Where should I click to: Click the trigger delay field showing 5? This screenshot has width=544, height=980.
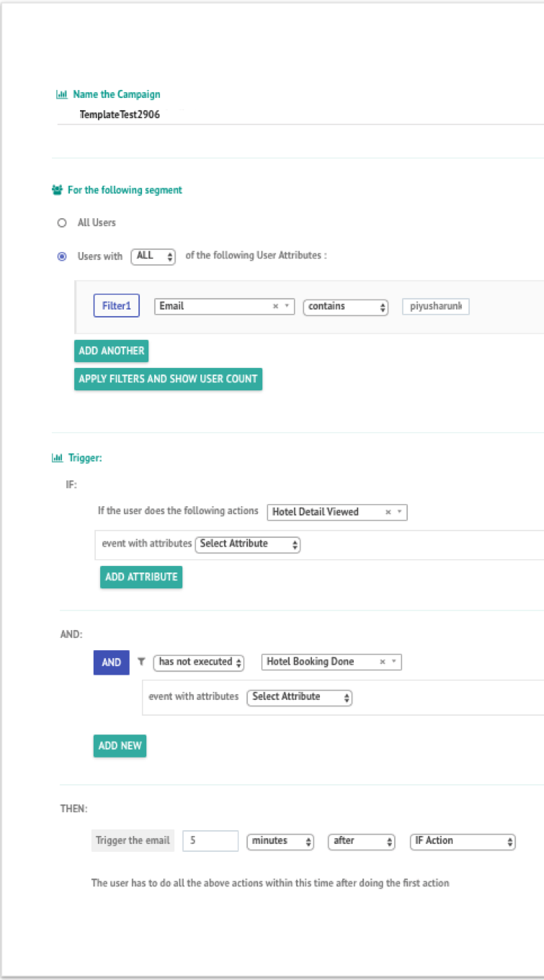pyautogui.click(x=210, y=841)
